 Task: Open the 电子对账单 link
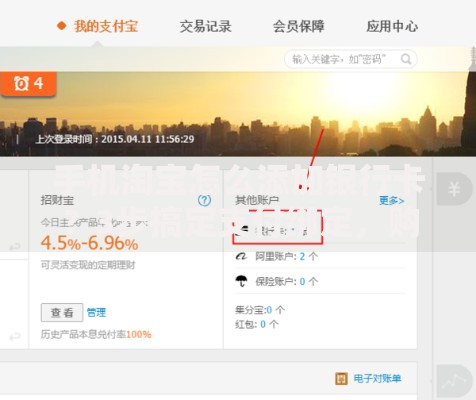[x=377, y=379]
